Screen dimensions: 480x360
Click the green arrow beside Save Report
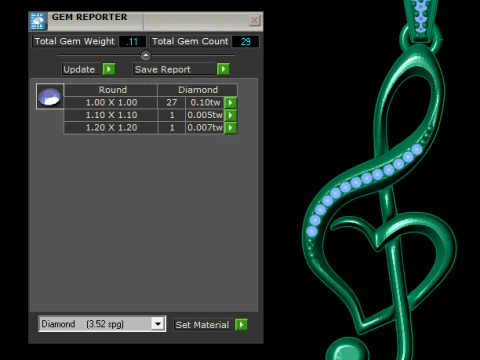(223, 69)
